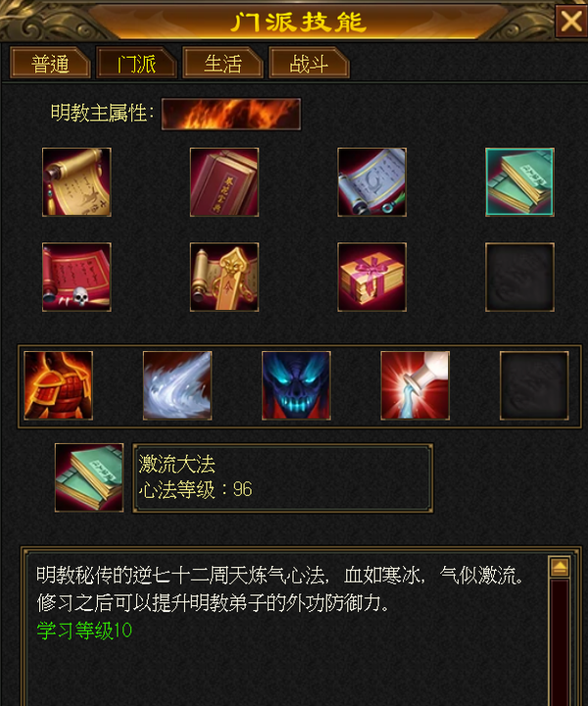Screen dimensions: 588x706
Task: Switch to the 门派 tab
Action: coord(136,63)
